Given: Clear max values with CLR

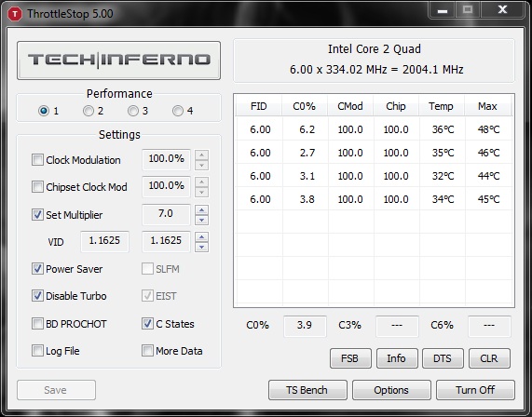Looking at the screenshot, I should (x=489, y=358).
